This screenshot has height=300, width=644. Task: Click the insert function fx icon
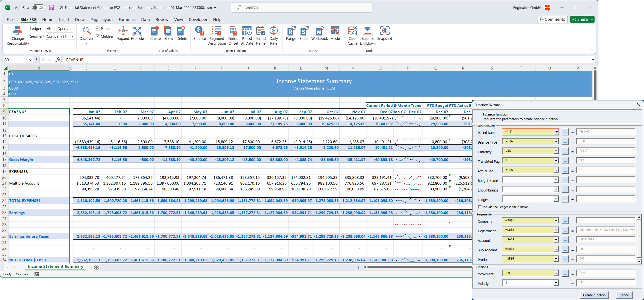(x=58, y=59)
